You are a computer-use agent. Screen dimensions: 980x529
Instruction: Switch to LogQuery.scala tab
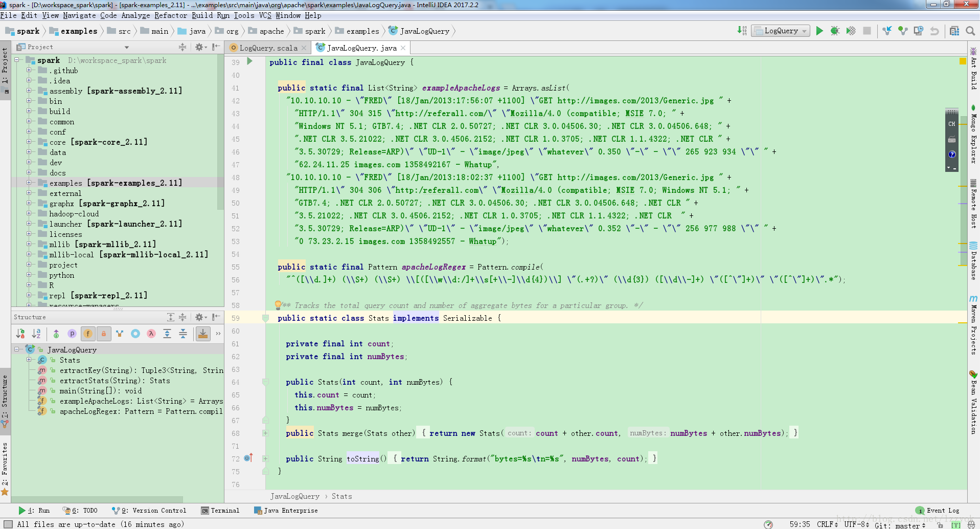click(268, 48)
